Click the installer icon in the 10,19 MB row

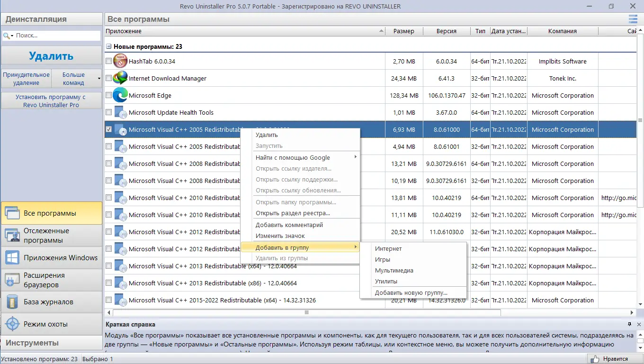121,181
